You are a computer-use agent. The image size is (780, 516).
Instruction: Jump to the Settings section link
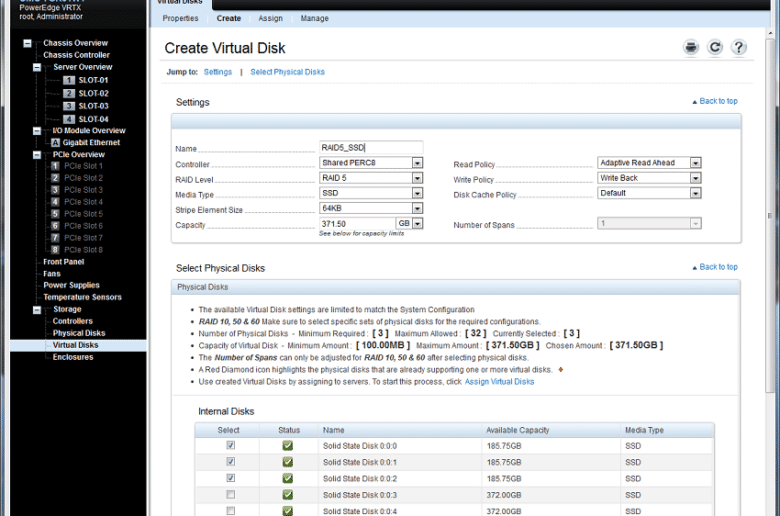point(218,72)
